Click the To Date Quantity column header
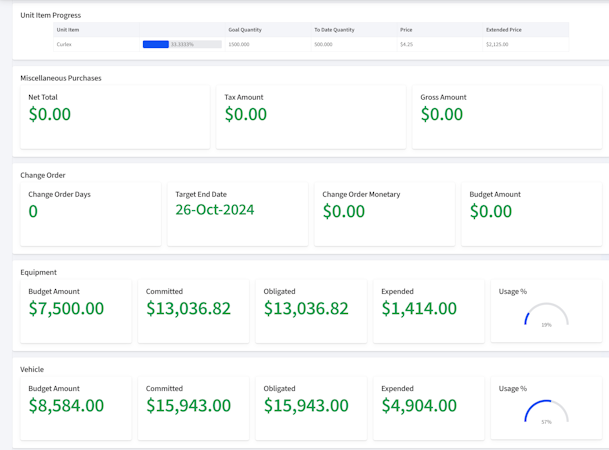The image size is (609, 450). click(x=334, y=30)
